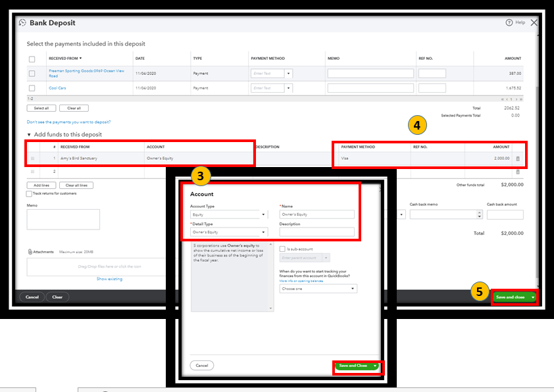The image size is (554, 392).
Task: Click Don't see the payments you want to deposit link
Action: (x=68, y=122)
